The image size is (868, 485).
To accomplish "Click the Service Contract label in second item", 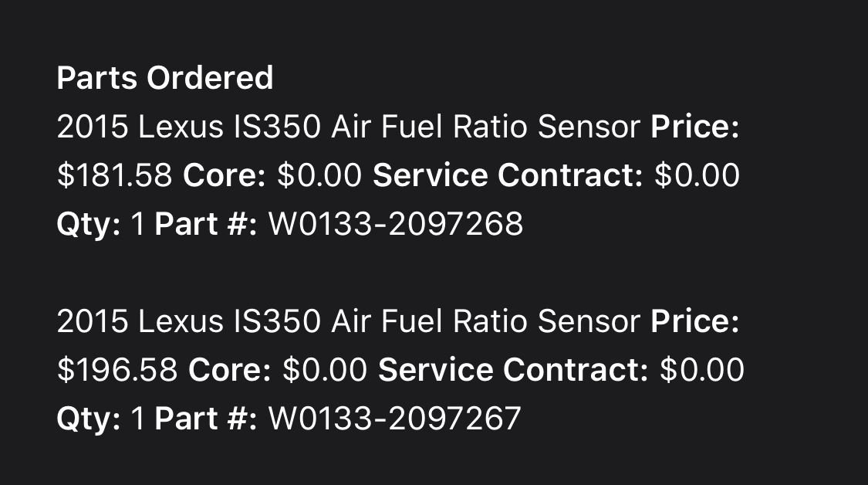I will (513, 371).
